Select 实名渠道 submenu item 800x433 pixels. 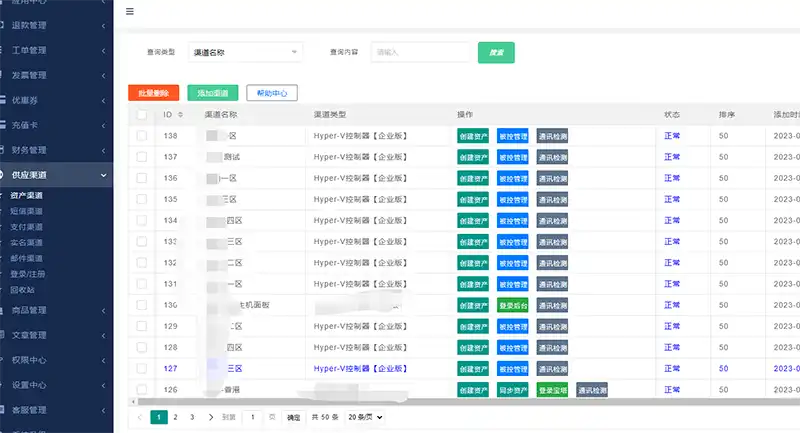27,243
